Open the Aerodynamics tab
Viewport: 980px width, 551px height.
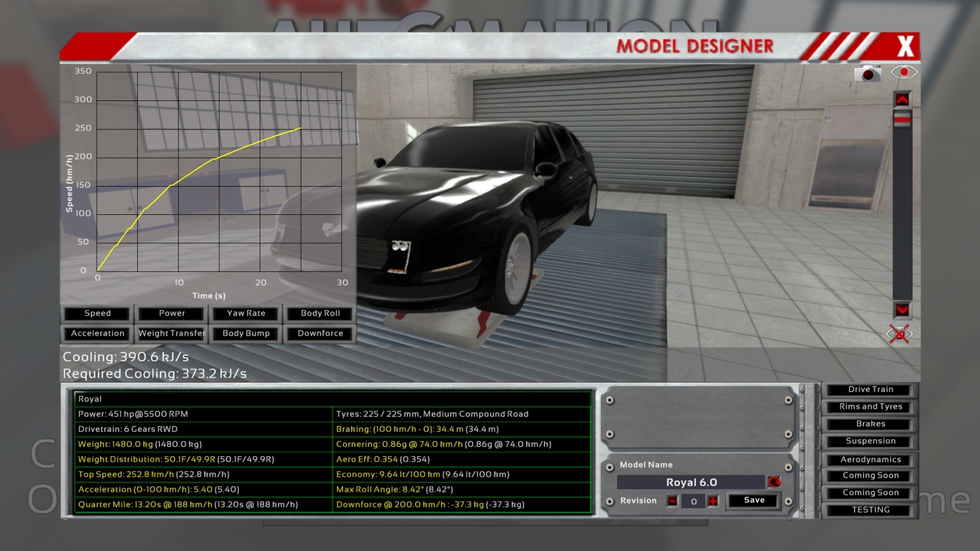click(x=870, y=460)
